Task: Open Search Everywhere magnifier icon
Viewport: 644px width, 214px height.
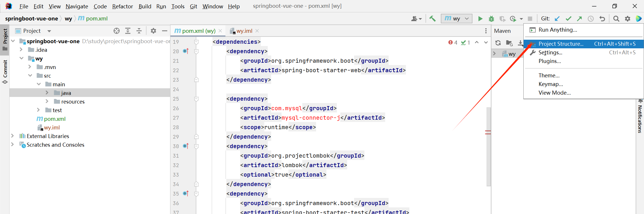Action: pyautogui.click(x=616, y=19)
